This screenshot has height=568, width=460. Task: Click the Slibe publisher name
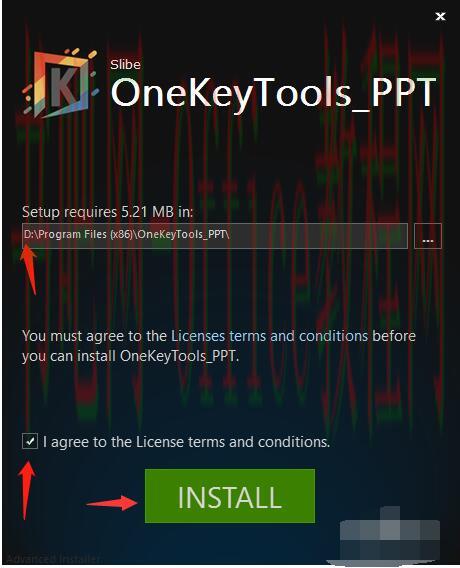coord(125,64)
